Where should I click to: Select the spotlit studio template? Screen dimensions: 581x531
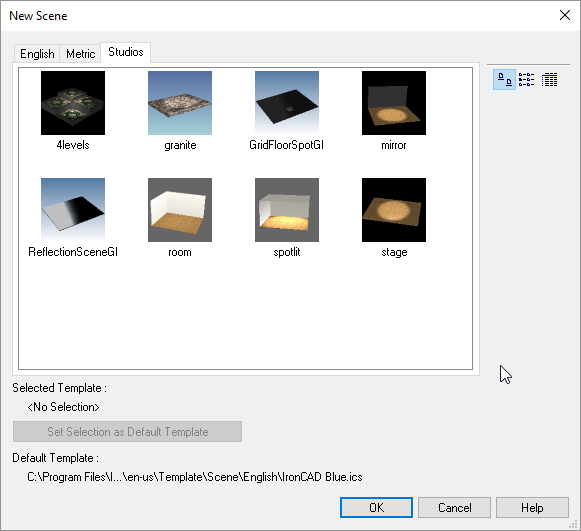point(287,210)
